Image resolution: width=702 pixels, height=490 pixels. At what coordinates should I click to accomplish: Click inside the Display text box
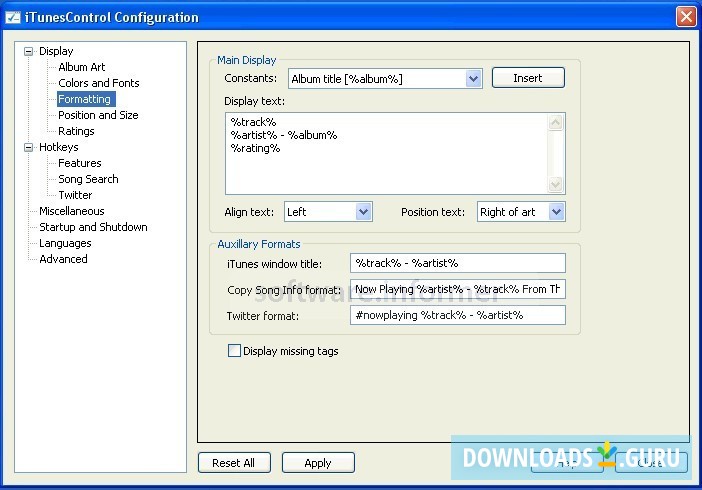tap(386, 154)
